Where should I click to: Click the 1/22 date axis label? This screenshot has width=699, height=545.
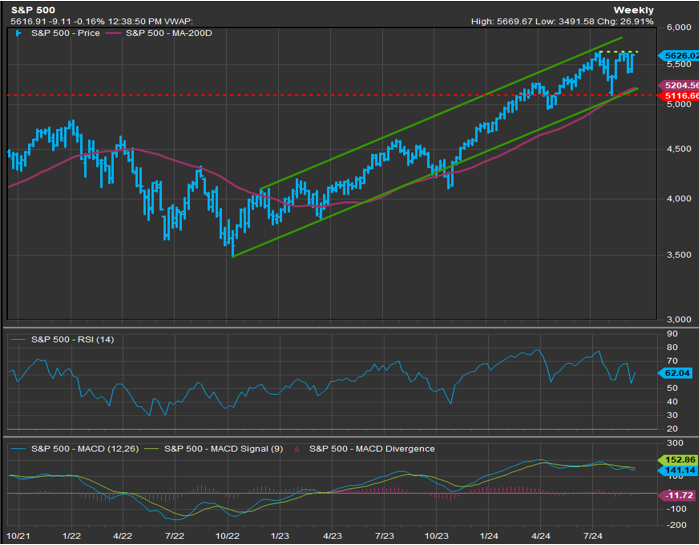pos(71,536)
